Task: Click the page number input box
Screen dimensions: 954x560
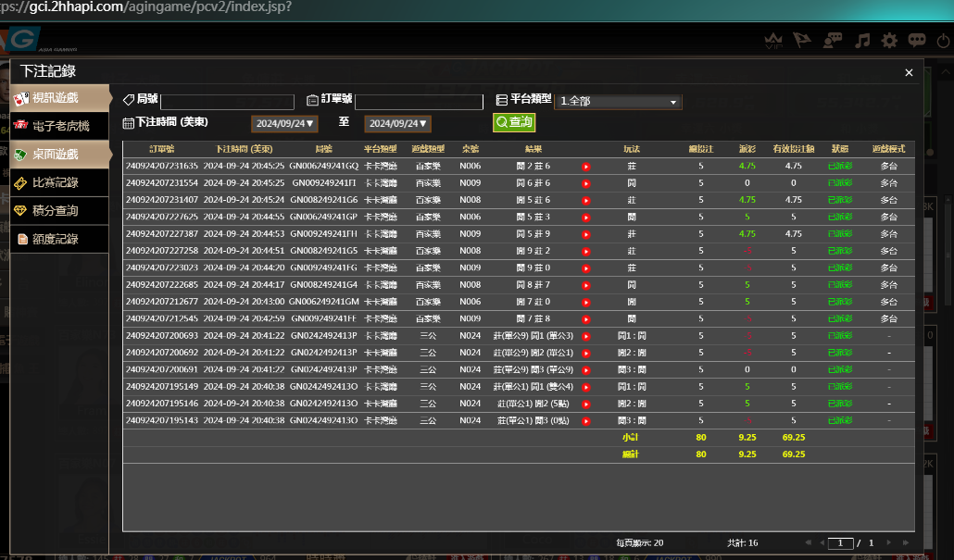Action: coord(840,543)
